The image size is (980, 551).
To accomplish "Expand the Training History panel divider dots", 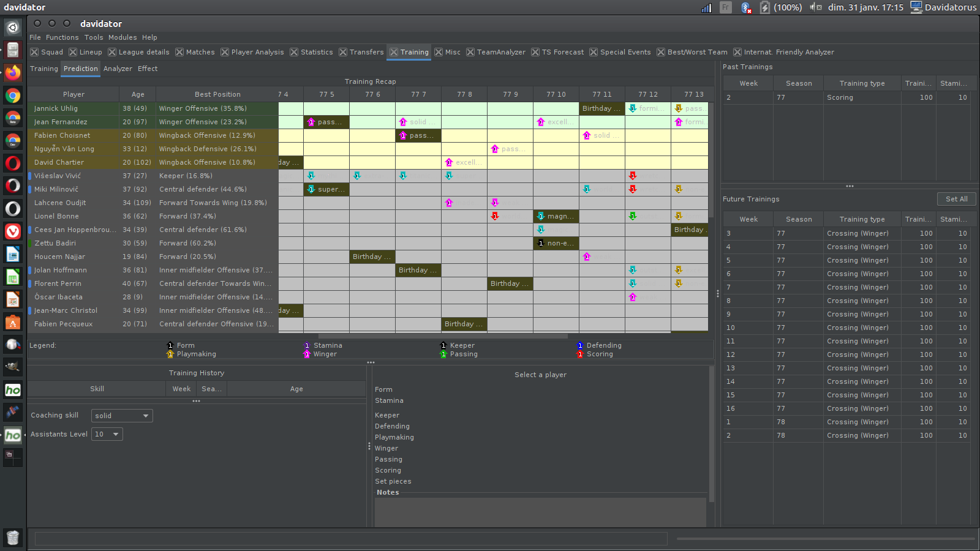I will (196, 401).
